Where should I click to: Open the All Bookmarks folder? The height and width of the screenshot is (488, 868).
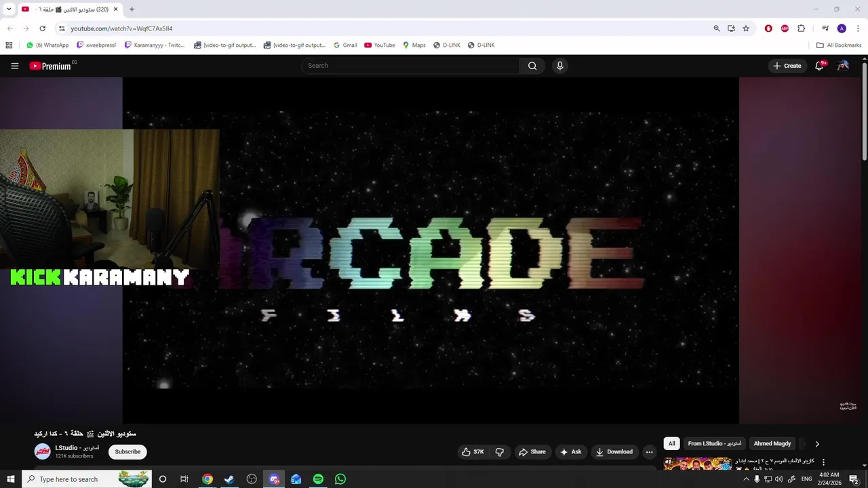[x=839, y=45]
